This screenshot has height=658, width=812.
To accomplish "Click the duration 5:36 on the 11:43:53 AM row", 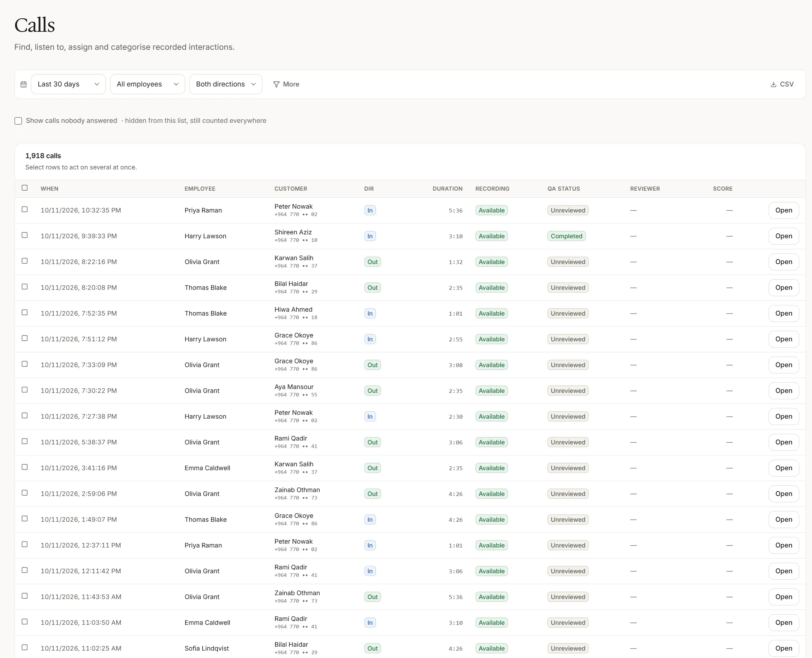I will [456, 597].
